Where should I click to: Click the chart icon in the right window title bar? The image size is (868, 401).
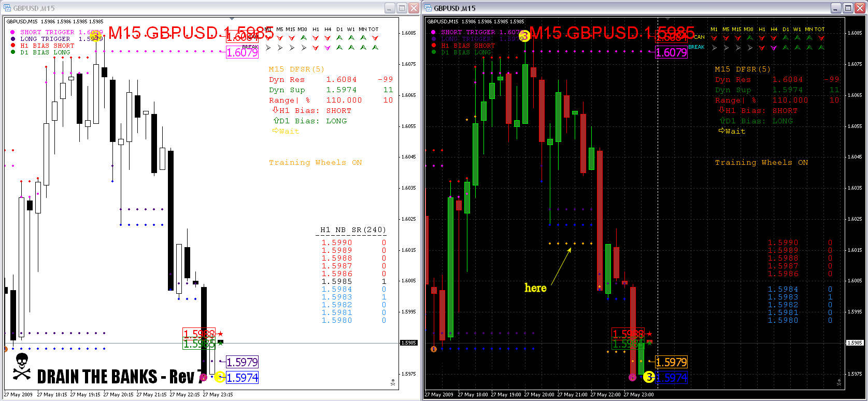[x=428, y=8]
